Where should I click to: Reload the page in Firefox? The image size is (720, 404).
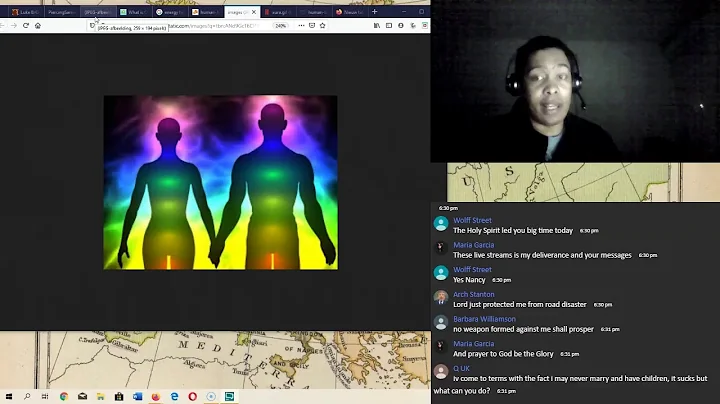coord(26,26)
